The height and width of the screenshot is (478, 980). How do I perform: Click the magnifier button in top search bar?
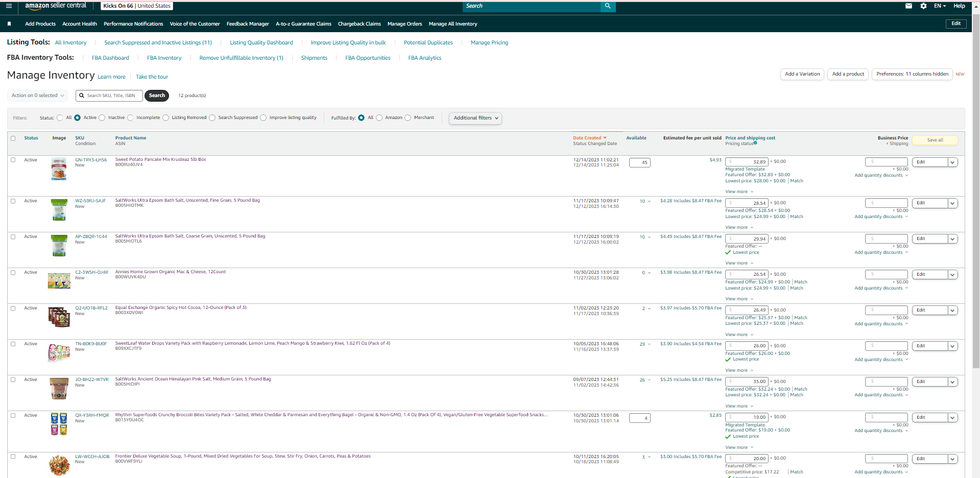608,6
